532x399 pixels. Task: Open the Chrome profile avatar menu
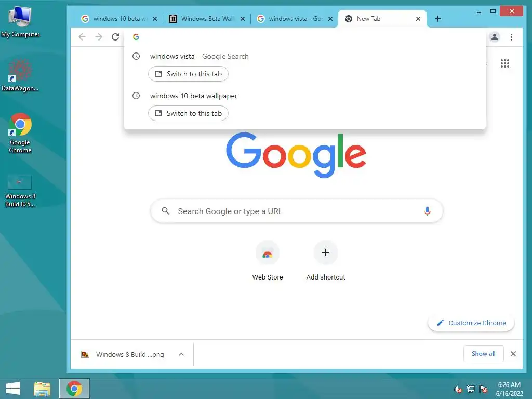coord(495,37)
